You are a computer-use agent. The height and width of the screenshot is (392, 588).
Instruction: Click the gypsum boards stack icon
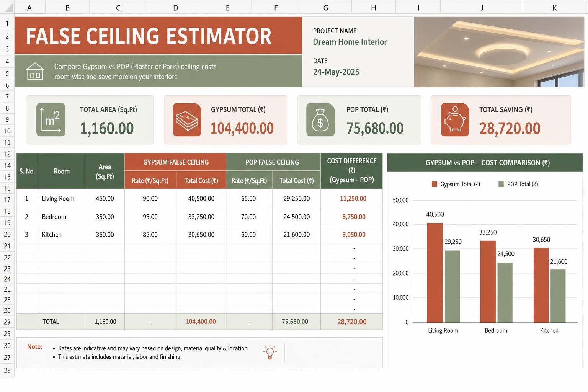pos(187,120)
